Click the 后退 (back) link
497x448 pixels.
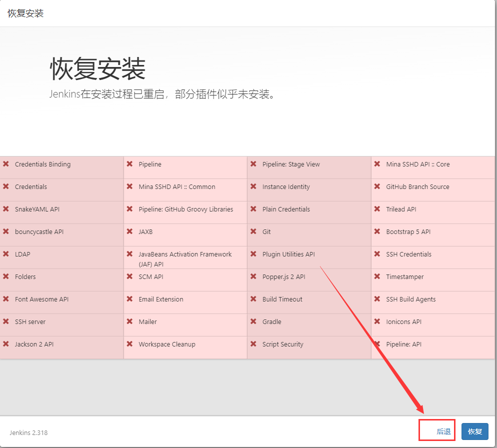(443, 431)
